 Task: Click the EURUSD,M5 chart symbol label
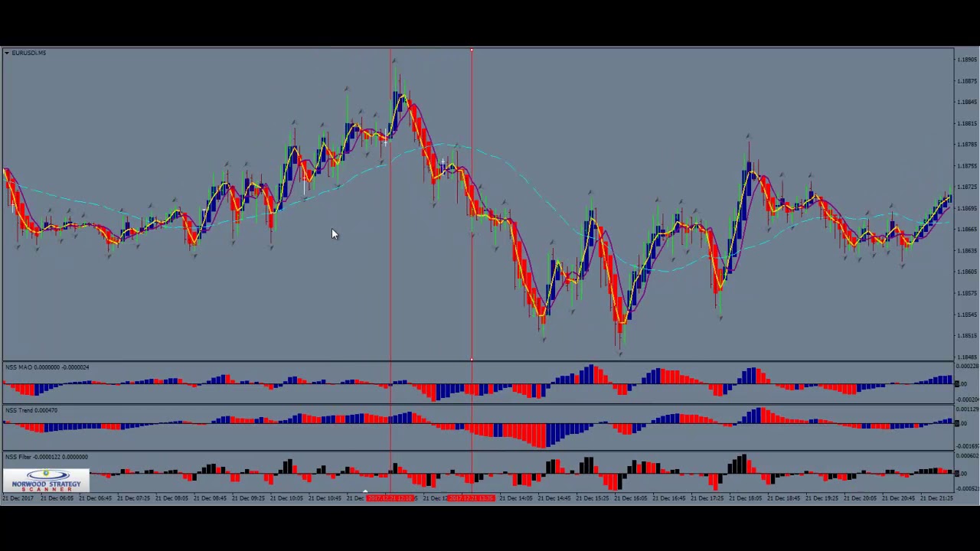click(29, 53)
